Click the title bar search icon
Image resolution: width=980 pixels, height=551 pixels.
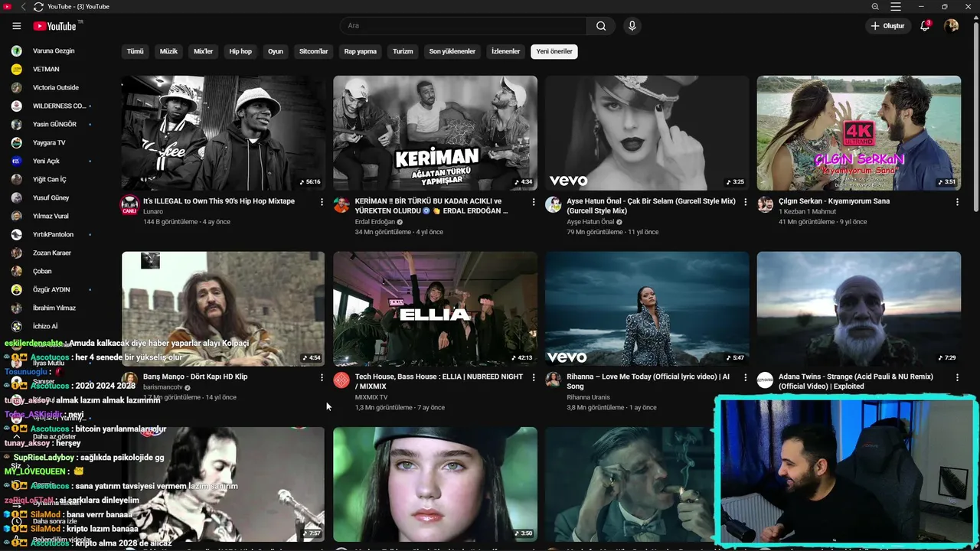[x=875, y=7]
